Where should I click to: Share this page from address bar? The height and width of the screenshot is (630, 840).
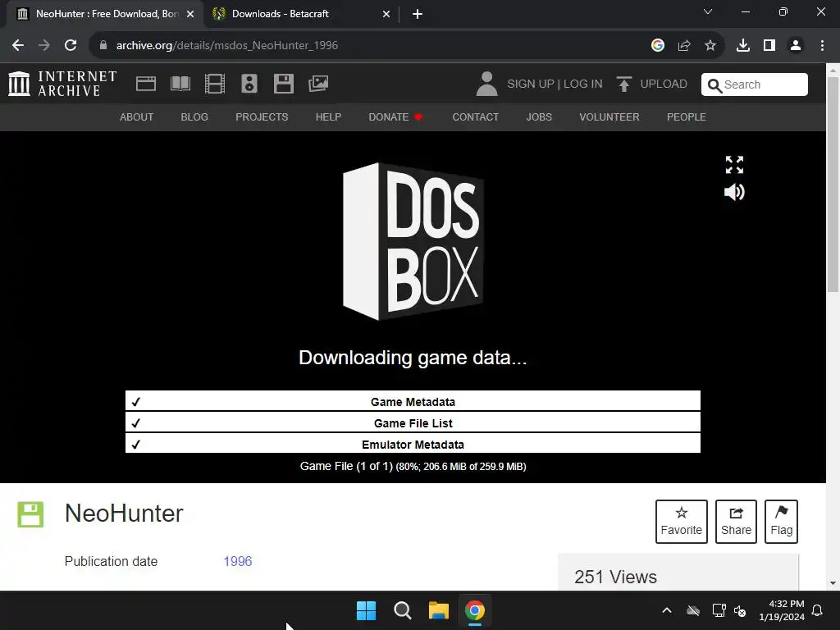click(x=684, y=46)
